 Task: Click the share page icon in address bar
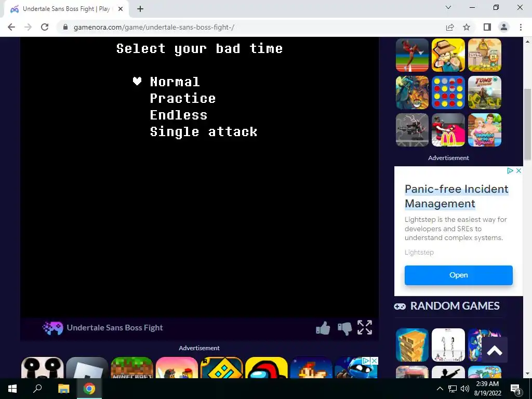point(450,27)
